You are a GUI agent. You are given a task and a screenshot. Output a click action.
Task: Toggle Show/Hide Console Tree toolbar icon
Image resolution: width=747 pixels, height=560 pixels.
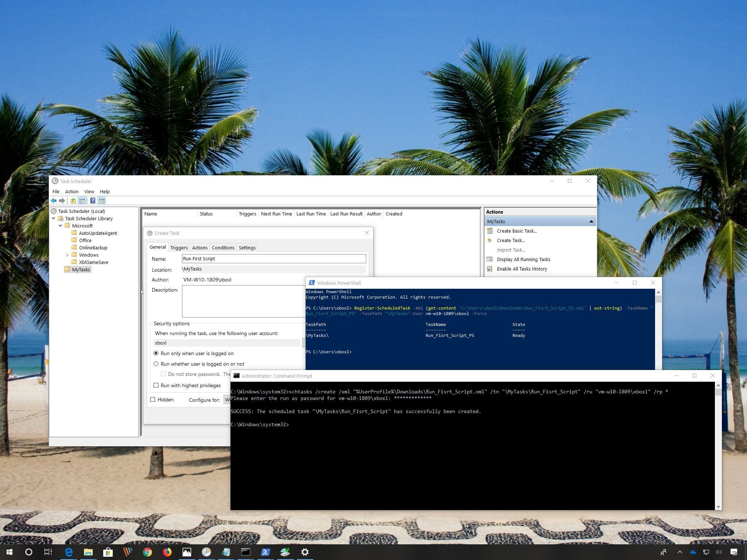(82, 201)
